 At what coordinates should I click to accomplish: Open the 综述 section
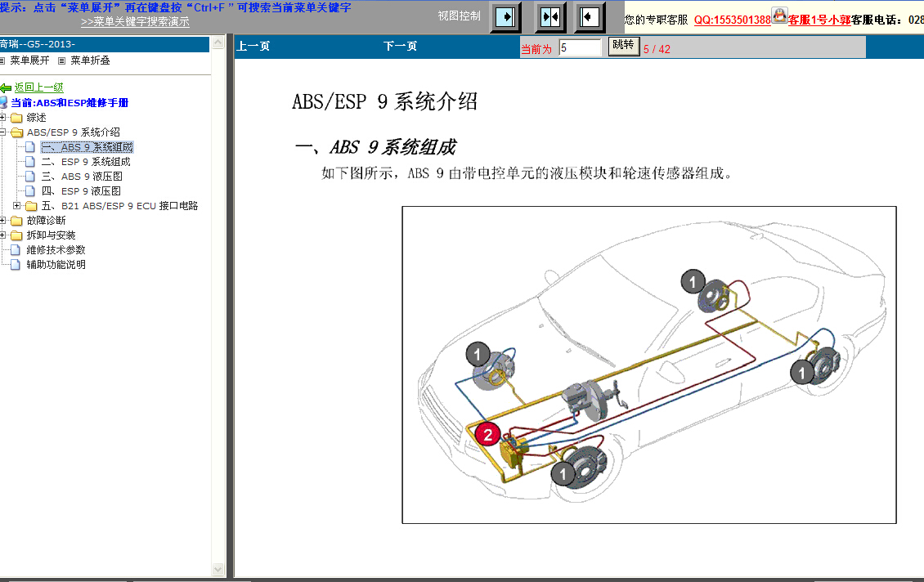click(x=37, y=118)
